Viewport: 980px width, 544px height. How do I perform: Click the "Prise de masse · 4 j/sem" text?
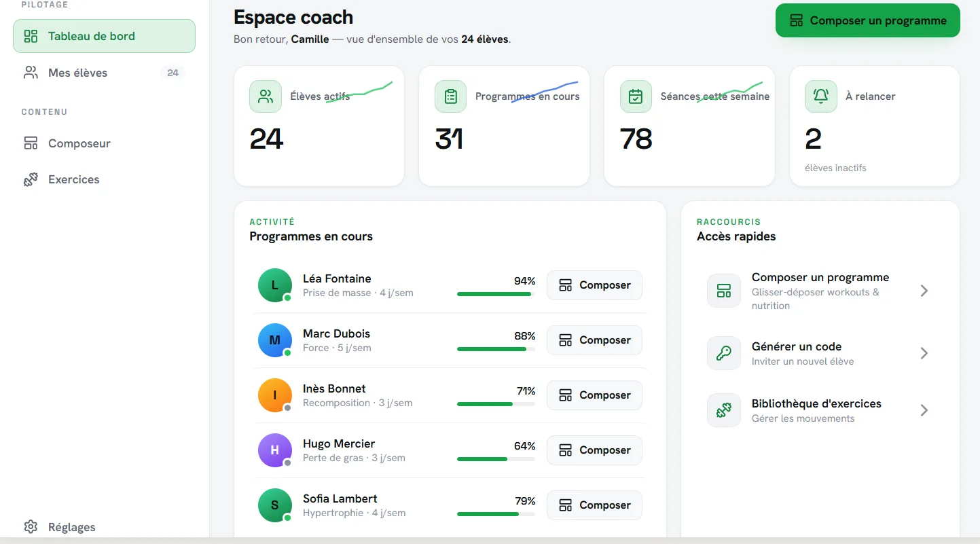358,293
